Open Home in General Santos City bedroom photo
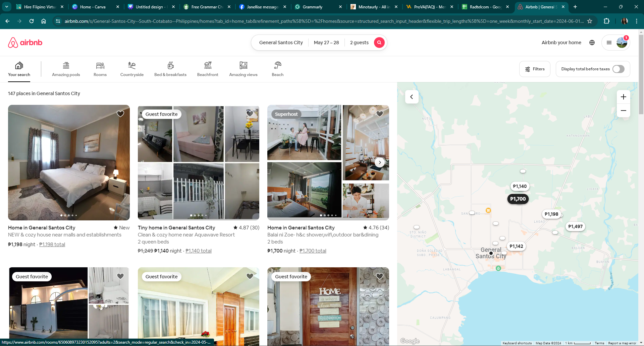This screenshot has height=346, width=644. 69,162
